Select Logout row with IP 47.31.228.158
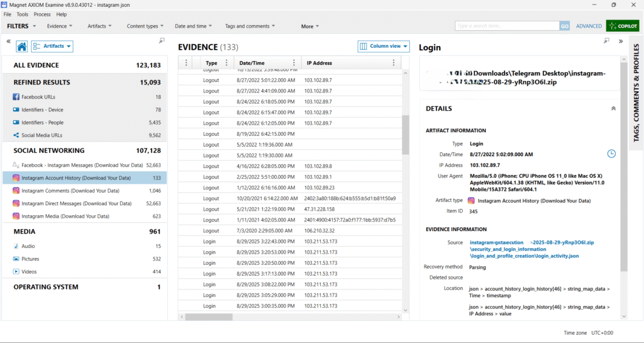 point(290,209)
